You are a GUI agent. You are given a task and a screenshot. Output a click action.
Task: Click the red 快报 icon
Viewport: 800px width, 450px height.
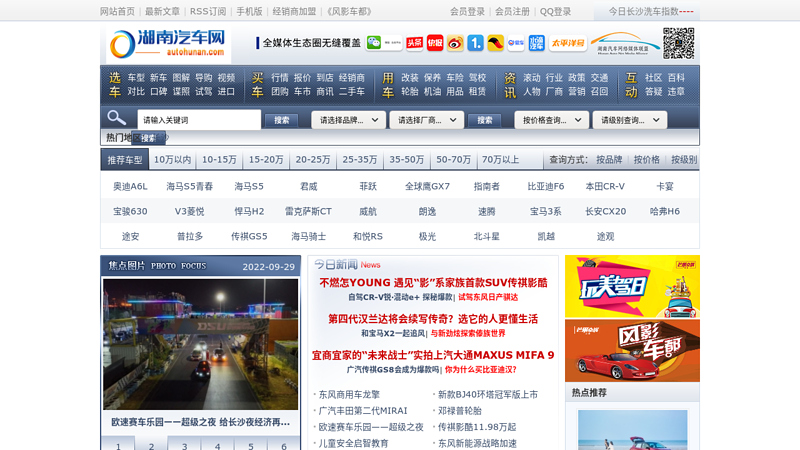[x=435, y=43]
